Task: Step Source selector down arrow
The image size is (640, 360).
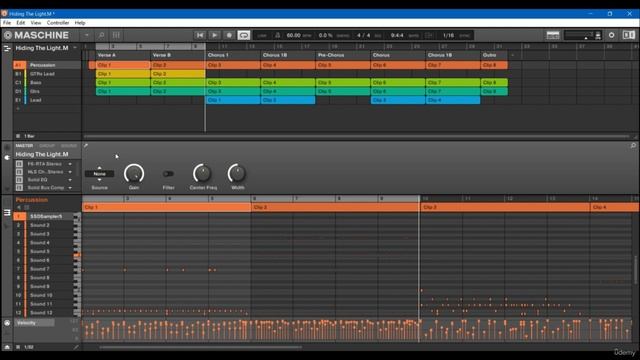Action: tap(99, 180)
